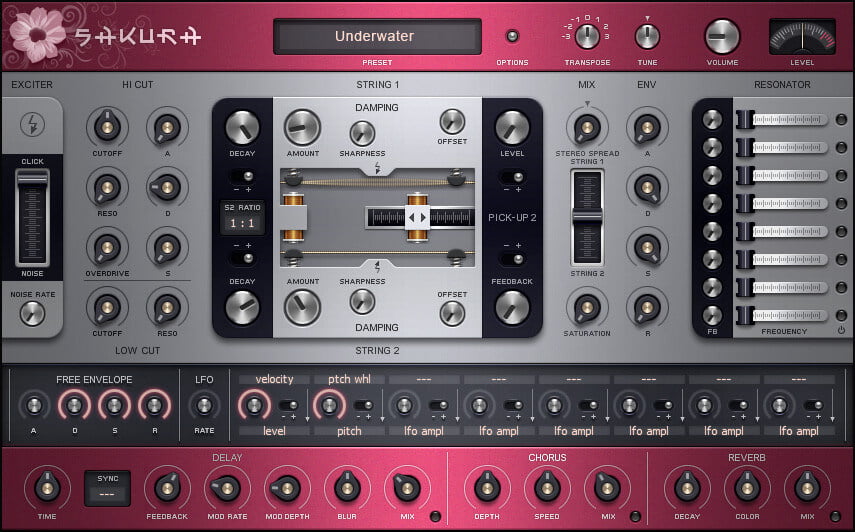Click the Exciter lightning bolt icon
This screenshot has width=855, height=532.
point(31,124)
